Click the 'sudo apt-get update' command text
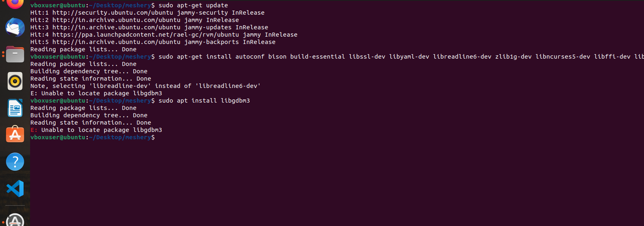 (193, 5)
